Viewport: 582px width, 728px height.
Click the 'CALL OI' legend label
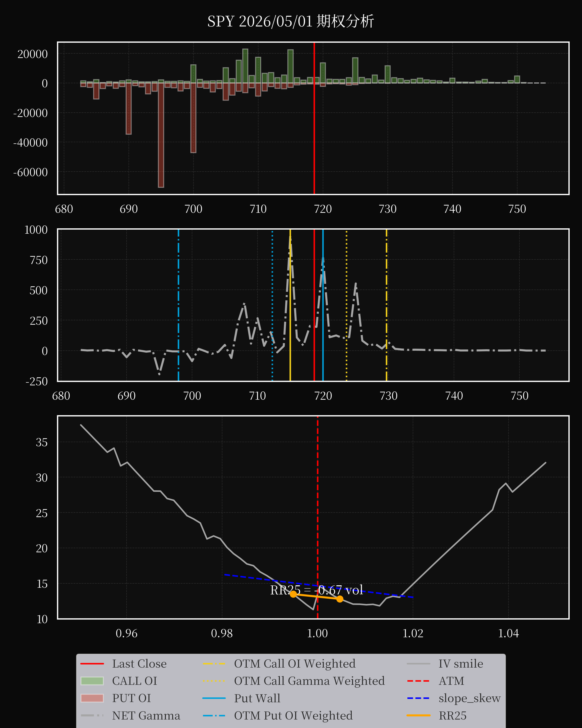click(x=135, y=681)
